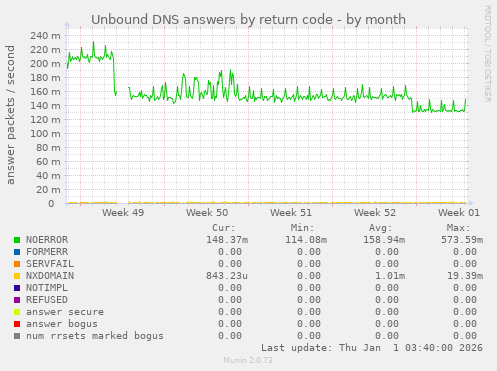The width and height of the screenshot is (497, 371).
Task: Click the yellow NXDOMAIN legend swatch
Action: [17, 276]
